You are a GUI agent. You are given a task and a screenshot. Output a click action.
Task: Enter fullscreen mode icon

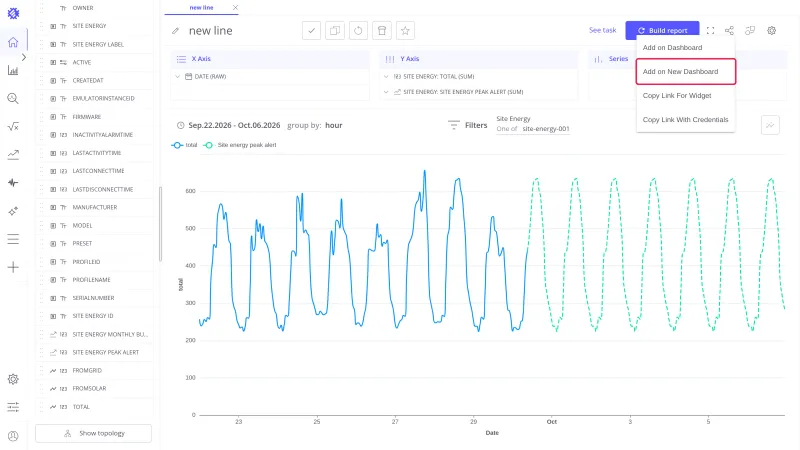click(710, 31)
